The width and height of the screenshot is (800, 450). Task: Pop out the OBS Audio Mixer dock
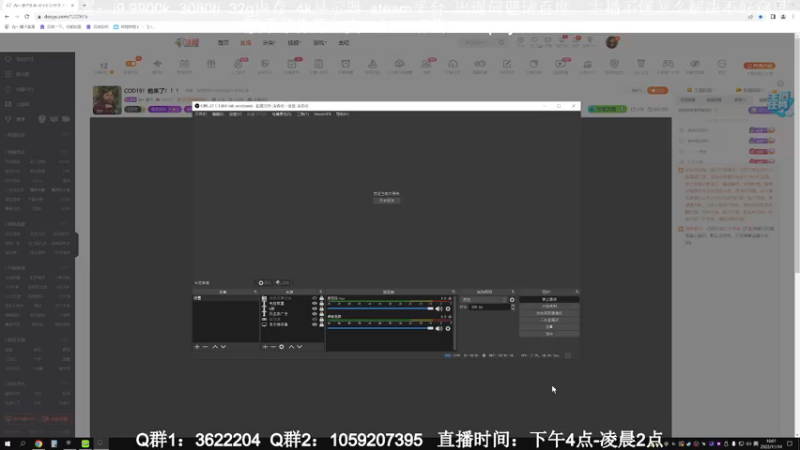(x=453, y=292)
